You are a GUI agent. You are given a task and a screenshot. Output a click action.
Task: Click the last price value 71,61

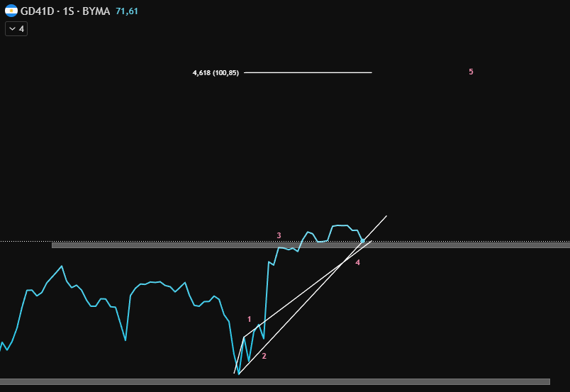pyautogui.click(x=127, y=11)
